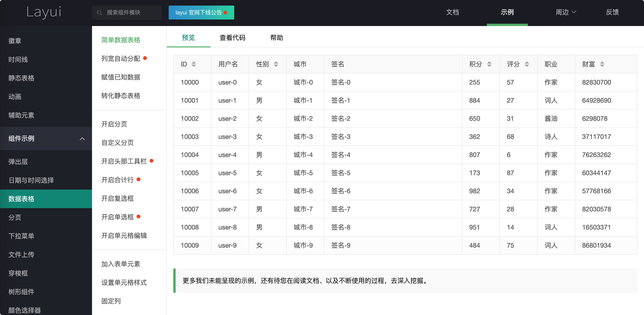Select the 转化静态表格 example

(121, 96)
